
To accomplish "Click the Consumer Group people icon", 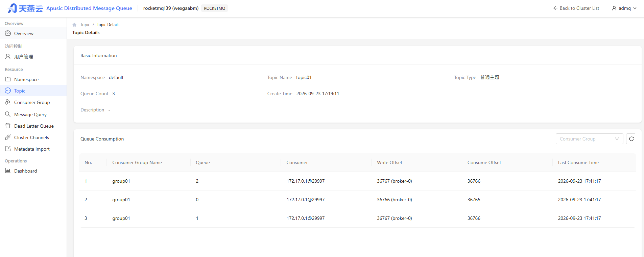I will click(x=8, y=102).
